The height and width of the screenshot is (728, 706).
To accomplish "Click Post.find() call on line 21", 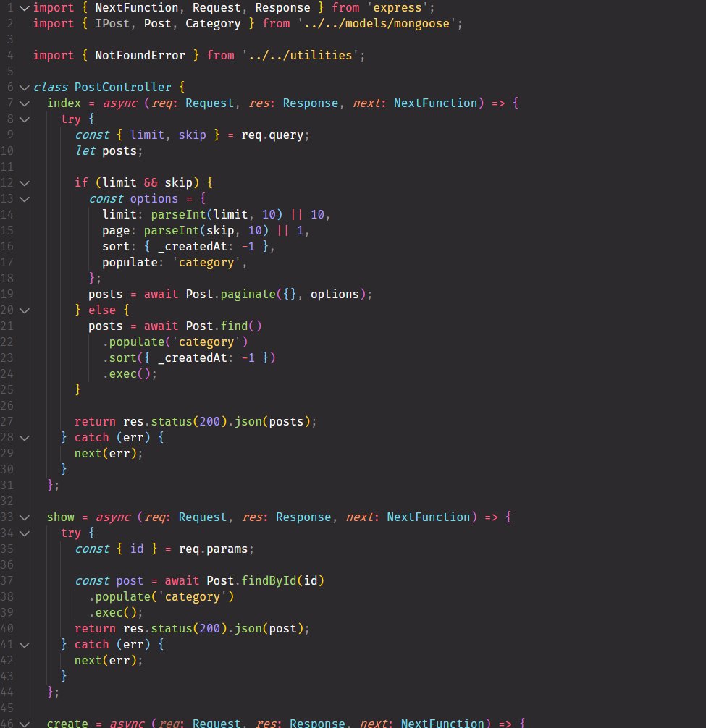I will click(x=224, y=326).
